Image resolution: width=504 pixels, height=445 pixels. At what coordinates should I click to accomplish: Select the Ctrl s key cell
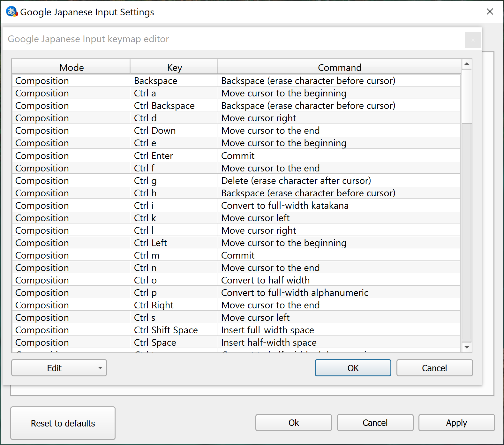click(174, 318)
